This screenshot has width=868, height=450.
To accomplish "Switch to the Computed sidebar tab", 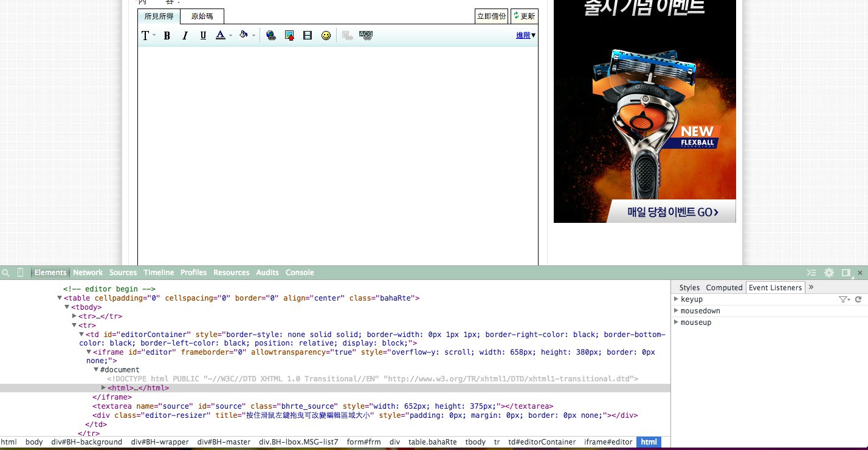I will pyautogui.click(x=724, y=288).
